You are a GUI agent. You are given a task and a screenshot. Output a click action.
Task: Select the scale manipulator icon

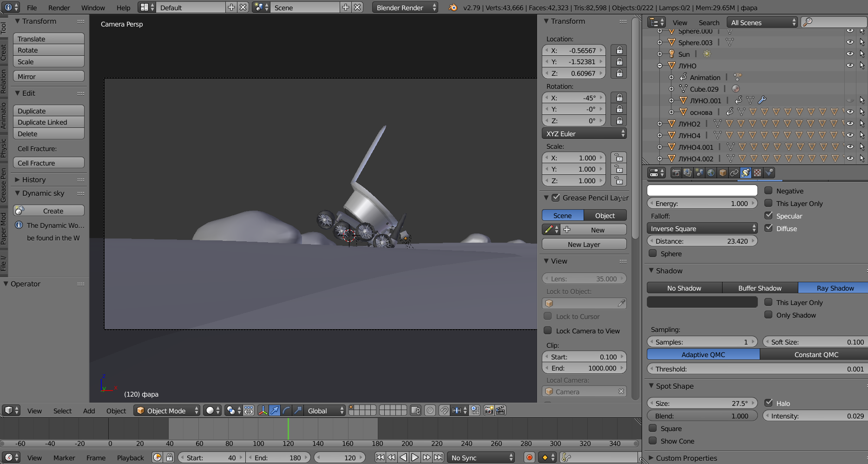(x=298, y=411)
